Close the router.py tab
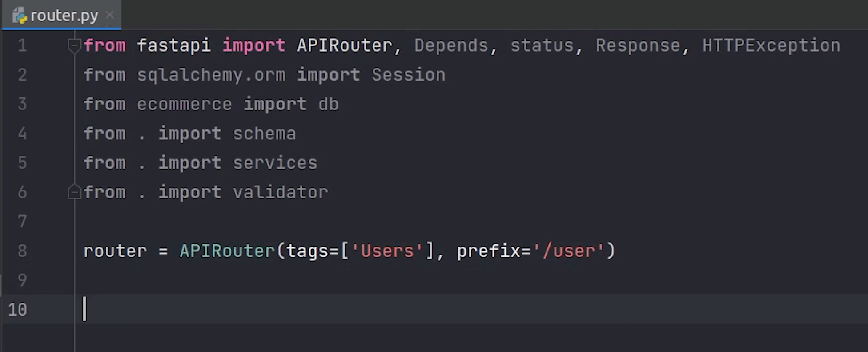Screen dimensions: 868x352 pyautogui.click(x=110, y=16)
